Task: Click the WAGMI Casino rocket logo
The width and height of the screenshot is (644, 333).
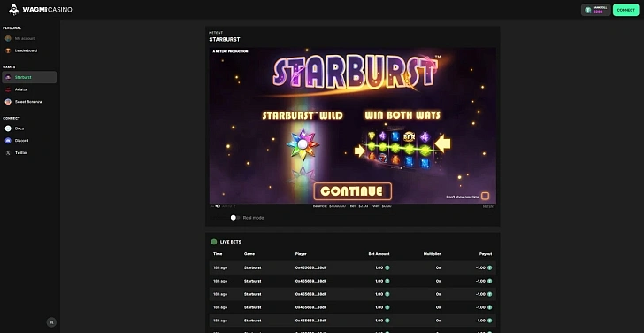Action: click(x=13, y=10)
